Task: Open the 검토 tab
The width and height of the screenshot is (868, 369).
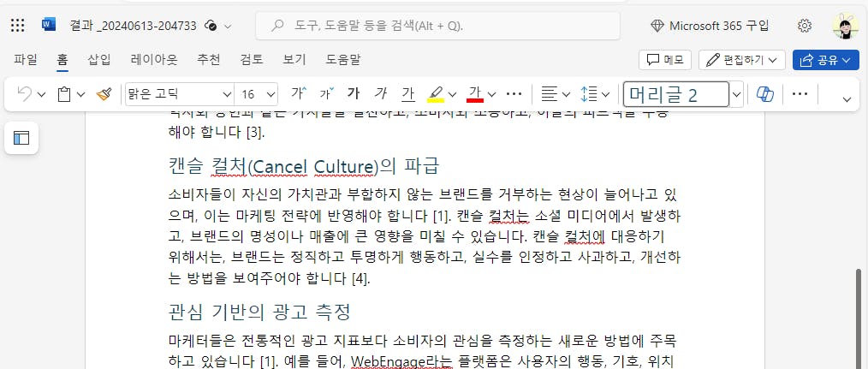Action: pyautogui.click(x=252, y=59)
